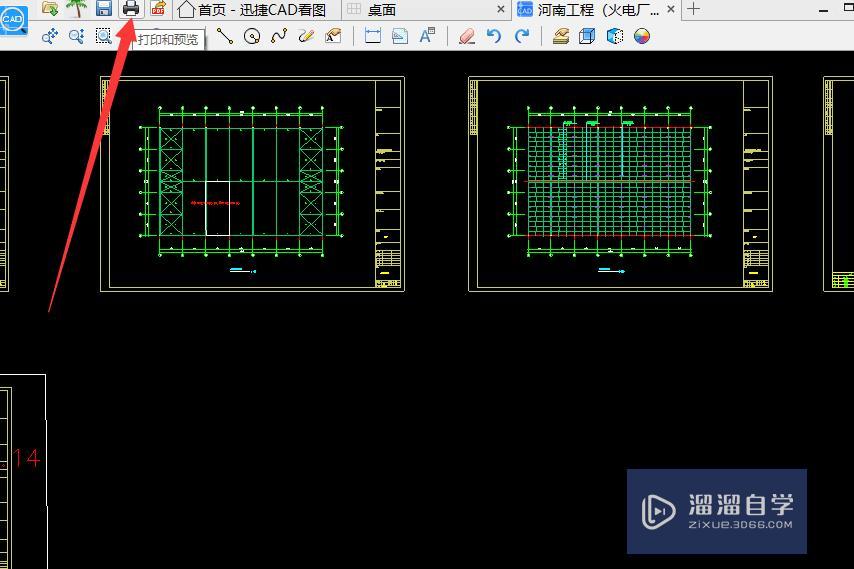This screenshot has height=569, width=854.
Task: Click the Print and Preview printer icon
Action: click(131, 9)
